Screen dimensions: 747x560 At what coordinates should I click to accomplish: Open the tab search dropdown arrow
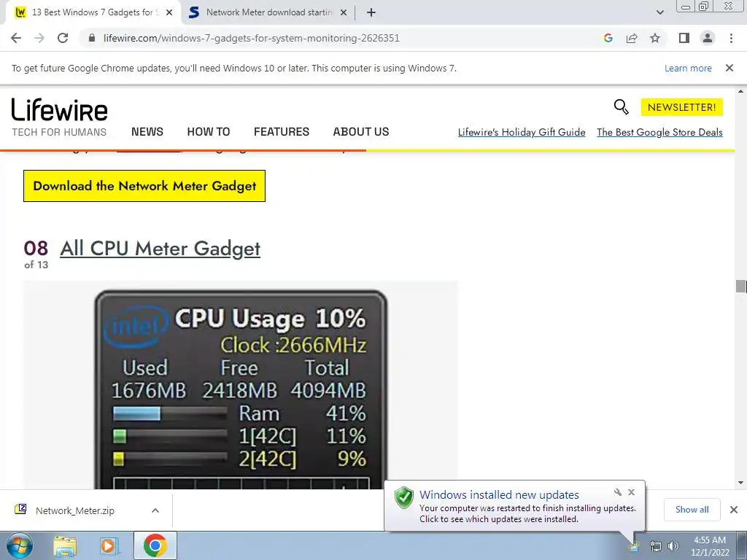659,12
